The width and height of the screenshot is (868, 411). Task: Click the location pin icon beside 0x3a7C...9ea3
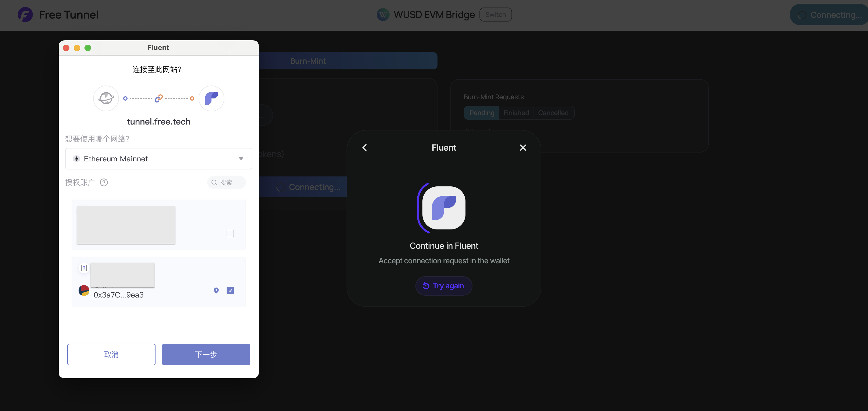point(216,290)
